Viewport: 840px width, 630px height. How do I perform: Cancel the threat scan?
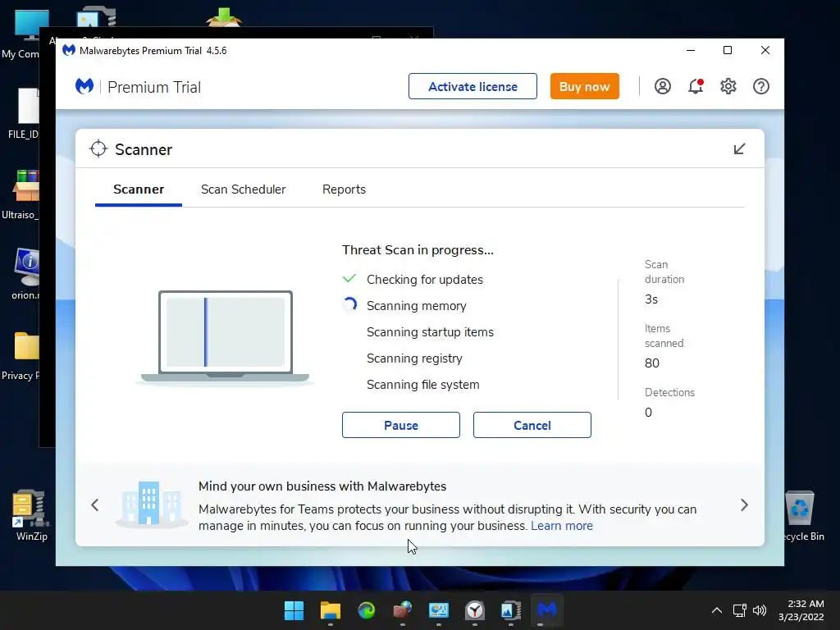click(532, 425)
